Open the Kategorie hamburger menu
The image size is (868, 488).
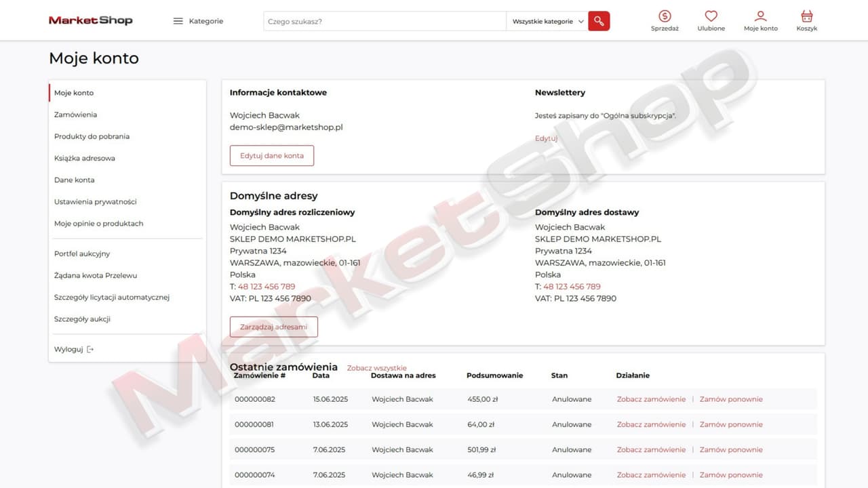178,21
